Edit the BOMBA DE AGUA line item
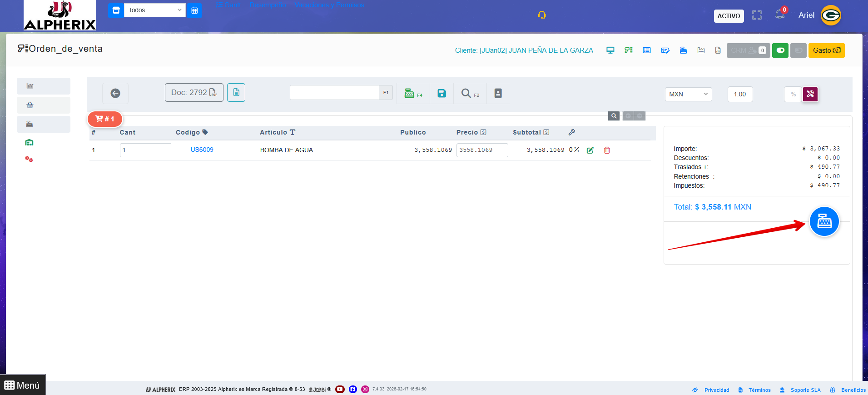 coord(590,150)
